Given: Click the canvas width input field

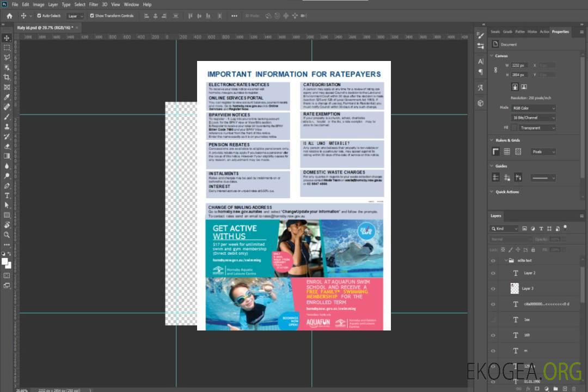Looking at the screenshot, I should tap(519, 65).
